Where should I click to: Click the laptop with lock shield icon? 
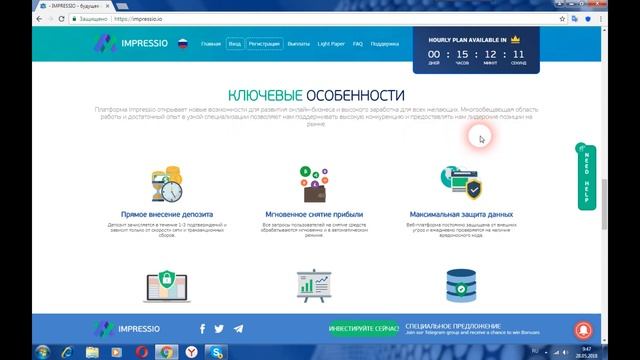click(x=167, y=286)
